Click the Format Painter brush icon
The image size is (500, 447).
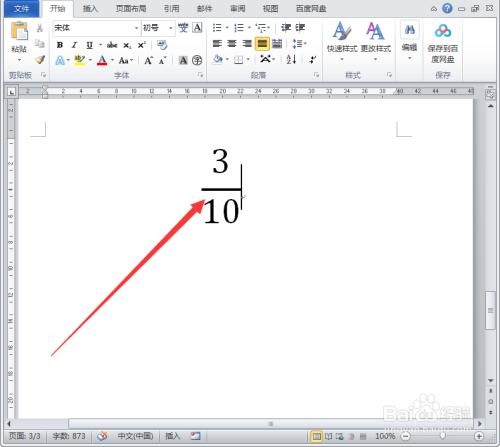coord(40,60)
